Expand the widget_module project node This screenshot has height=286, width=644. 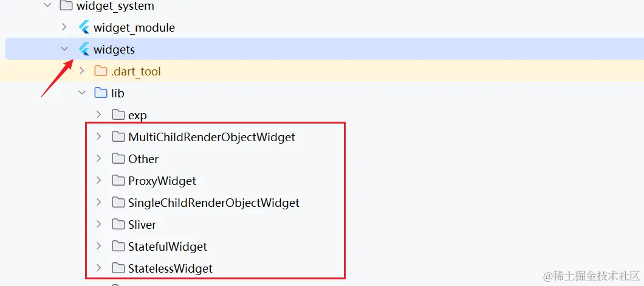(64, 27)
